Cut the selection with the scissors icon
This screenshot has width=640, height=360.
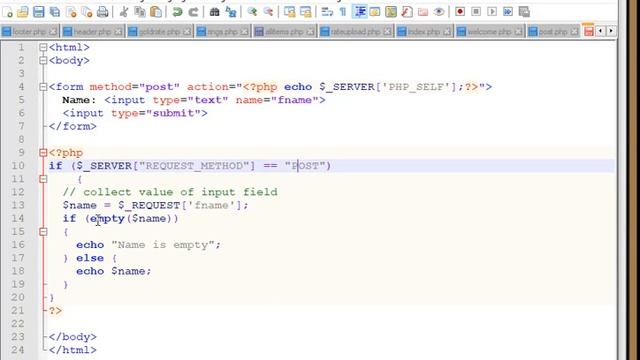[124, 12]
